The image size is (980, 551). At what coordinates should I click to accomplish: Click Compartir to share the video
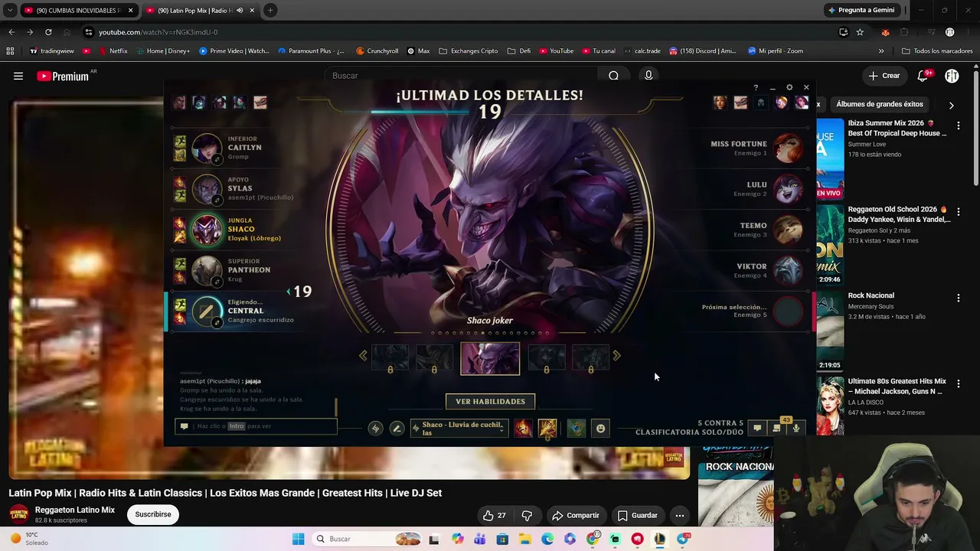click(576, 515)
